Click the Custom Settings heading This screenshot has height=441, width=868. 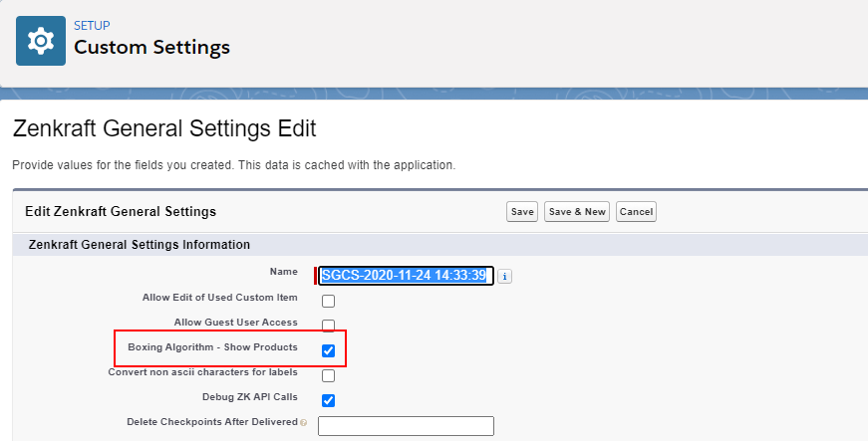click(151, 48)
